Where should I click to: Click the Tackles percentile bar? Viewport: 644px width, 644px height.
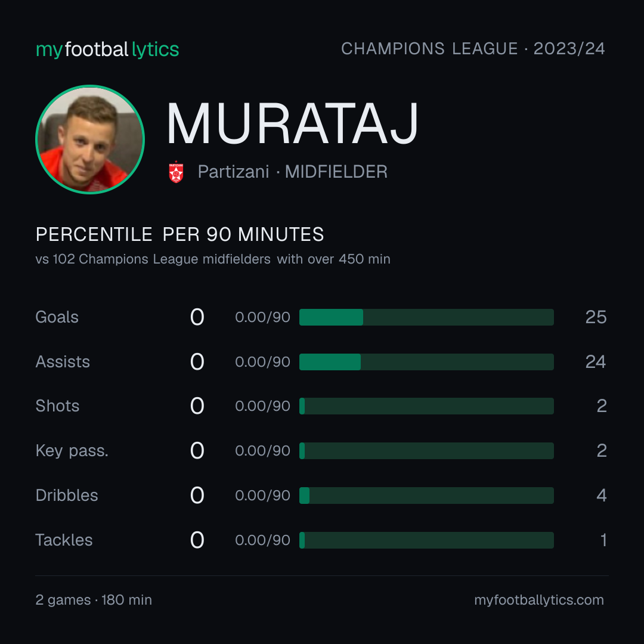(x=426, y=540)
